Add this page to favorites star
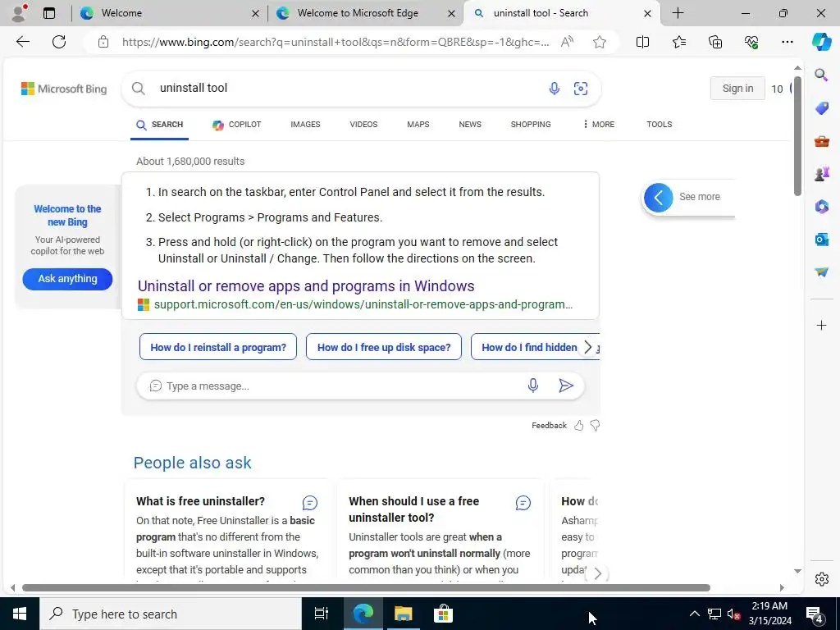 pos(600,42)
